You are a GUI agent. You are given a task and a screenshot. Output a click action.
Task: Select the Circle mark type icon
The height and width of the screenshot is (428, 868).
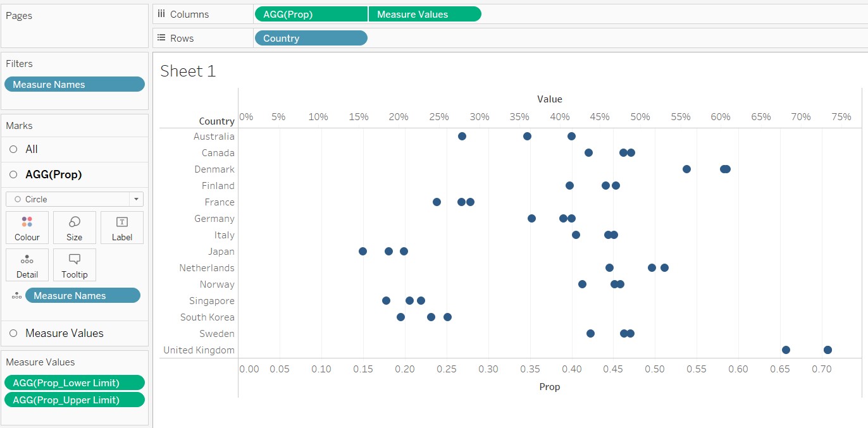(19, 199)
